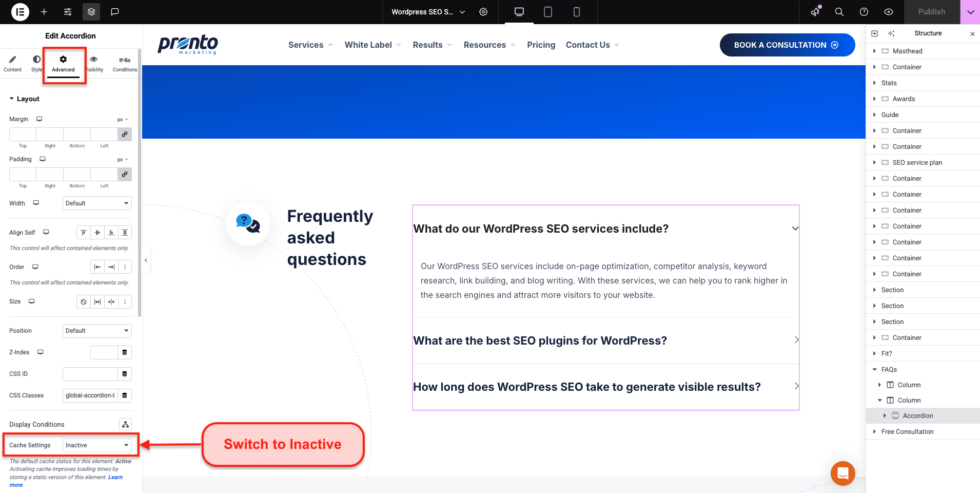Preview changes with the eye icon
Image resolution: width=980 pixels, height=493 pixels.
click(x=889, y=12)
